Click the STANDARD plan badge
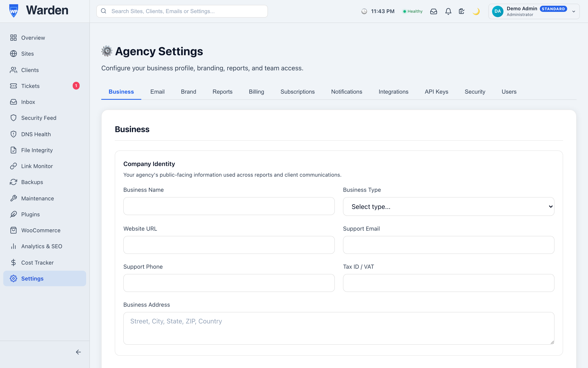The width and height of the screenshot is (588, 368). [x=553, y=9]
